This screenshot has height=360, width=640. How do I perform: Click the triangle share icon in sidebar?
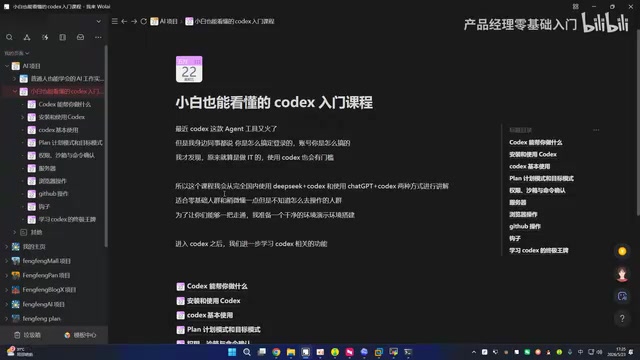click(x=27, y=37)
